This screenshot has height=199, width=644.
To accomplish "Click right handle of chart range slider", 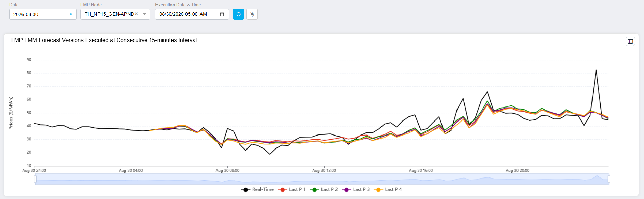I will [609, 179].
